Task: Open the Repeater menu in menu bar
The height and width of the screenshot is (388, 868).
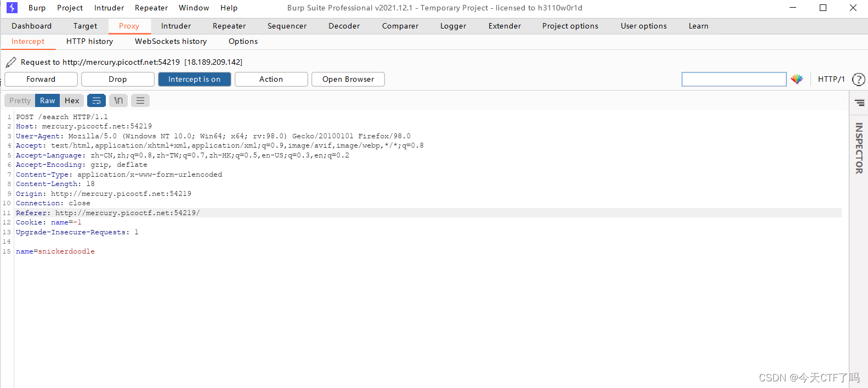Action: tap(151, 8)
